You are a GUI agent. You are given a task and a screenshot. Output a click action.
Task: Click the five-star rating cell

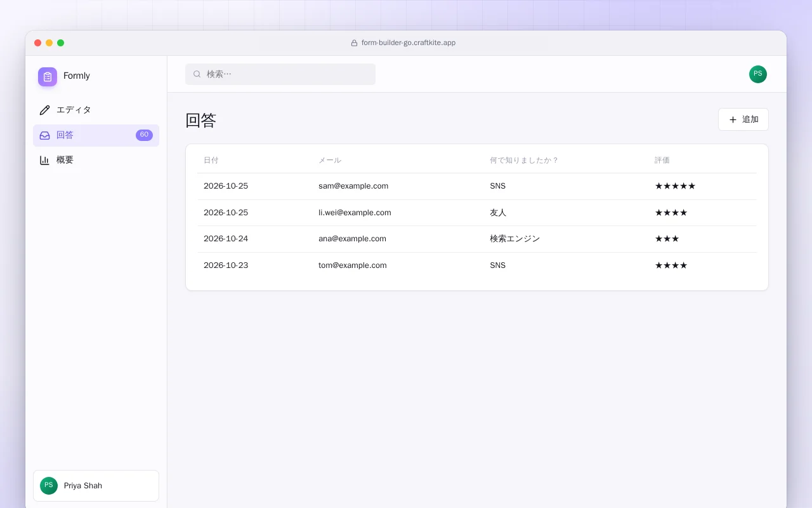[x=675, y=186]
